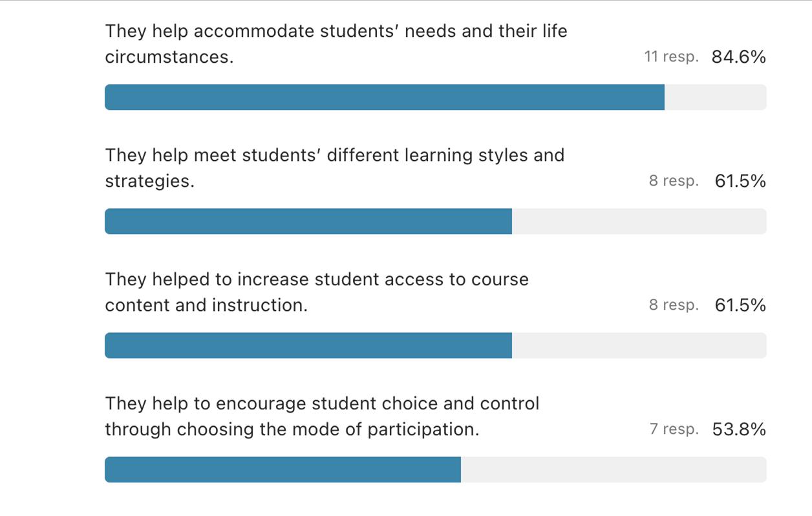Click the gray remainder of the 84.6% bar
The image size is (812, 516).
point(715,97)
